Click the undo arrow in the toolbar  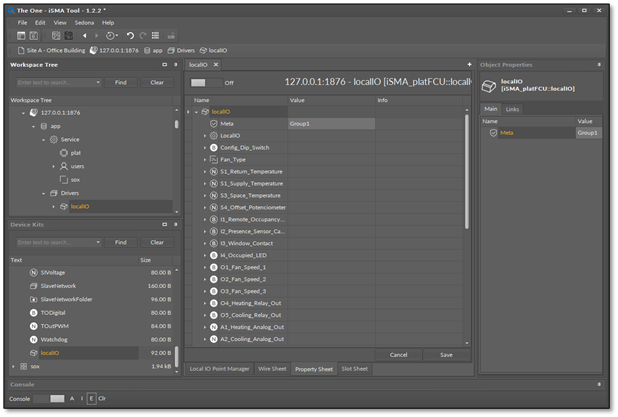(130, 35)
